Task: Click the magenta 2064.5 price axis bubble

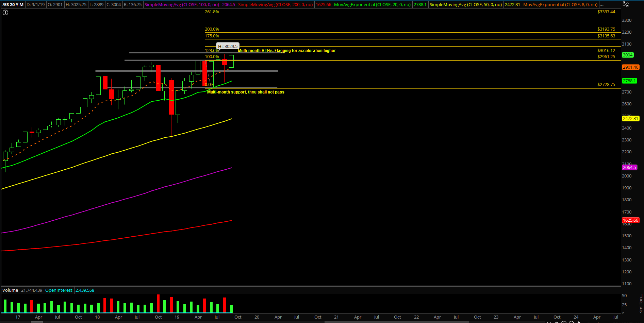Action: [629, 168]
